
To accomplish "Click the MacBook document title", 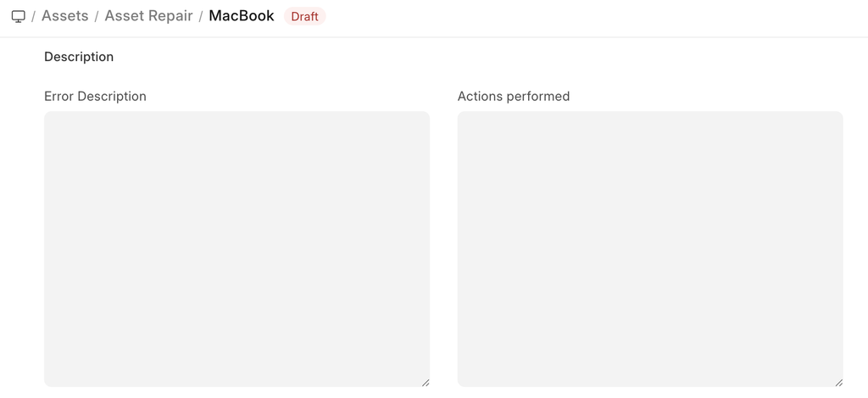I will [242, 16].
